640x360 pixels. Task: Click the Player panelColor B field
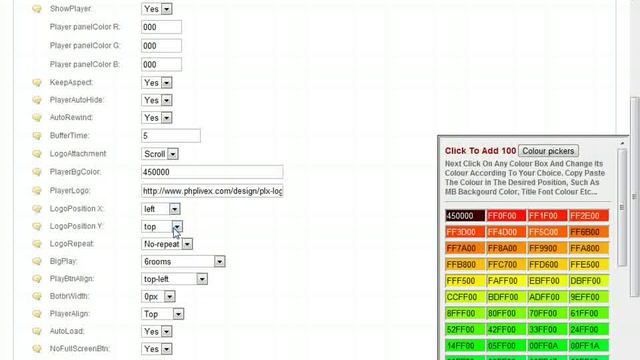point(161,64)
